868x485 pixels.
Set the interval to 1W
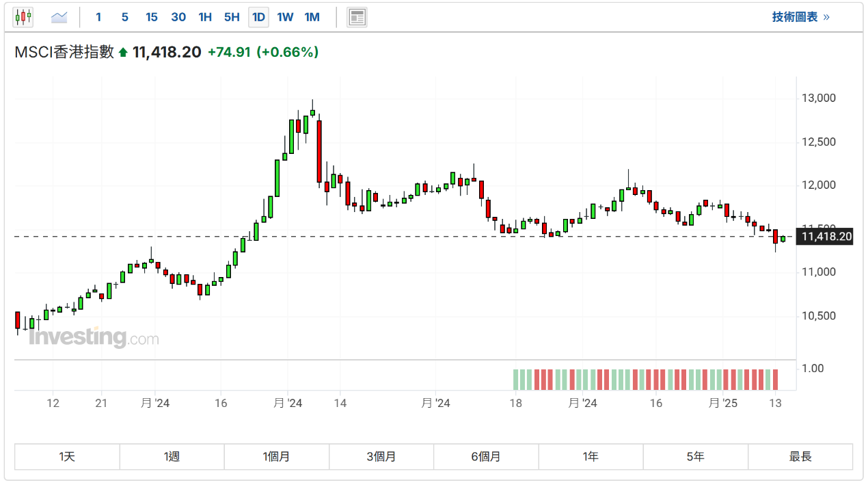coord(285,17)
